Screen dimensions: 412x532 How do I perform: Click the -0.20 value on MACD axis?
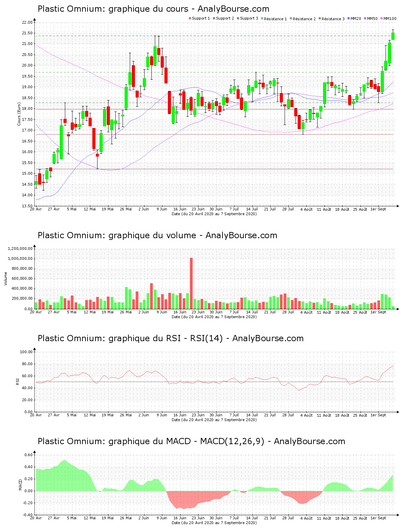click(x=28, y=503)
